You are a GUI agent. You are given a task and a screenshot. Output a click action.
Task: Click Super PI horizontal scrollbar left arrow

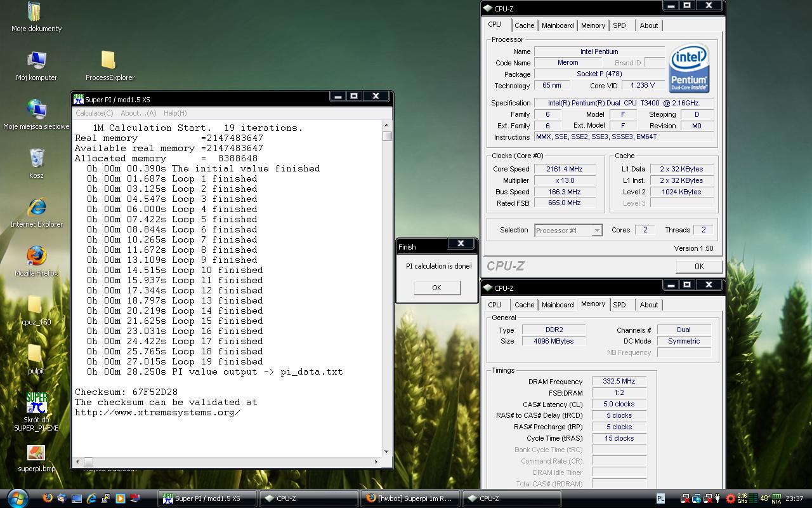77,462
